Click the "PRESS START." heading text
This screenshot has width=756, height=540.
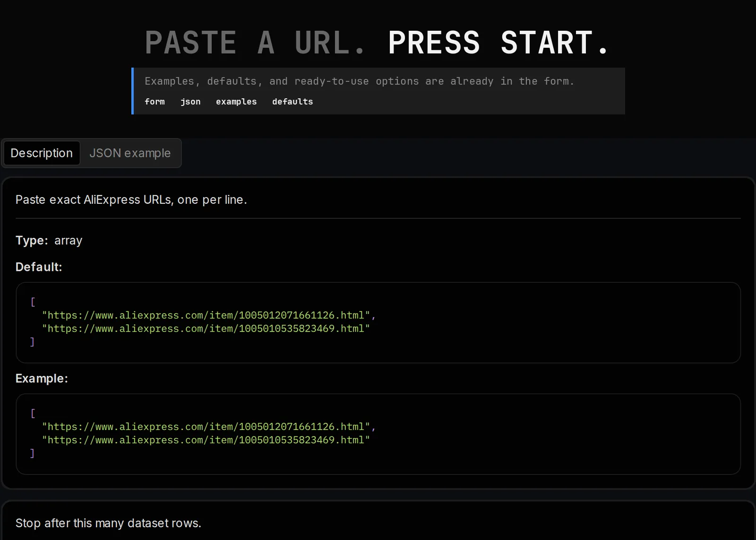499,43
